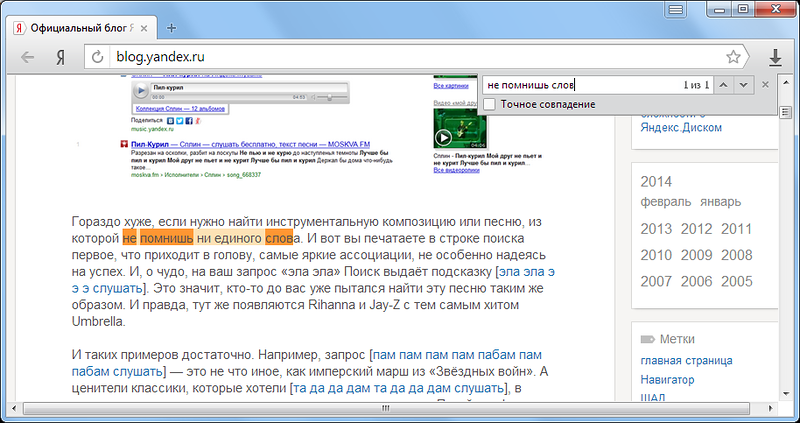
Task: Adjust the audio player volume slider
Action: click(331, 97)
